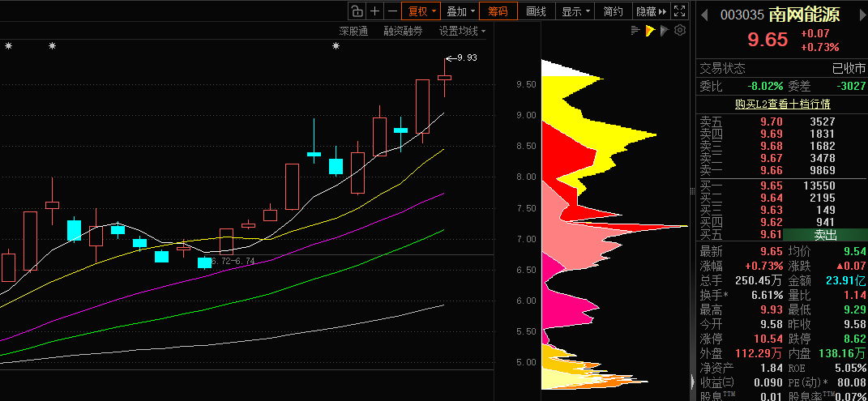Zoom out with the minus button
This screenshot has height=401, width=868.
point(392,11)
